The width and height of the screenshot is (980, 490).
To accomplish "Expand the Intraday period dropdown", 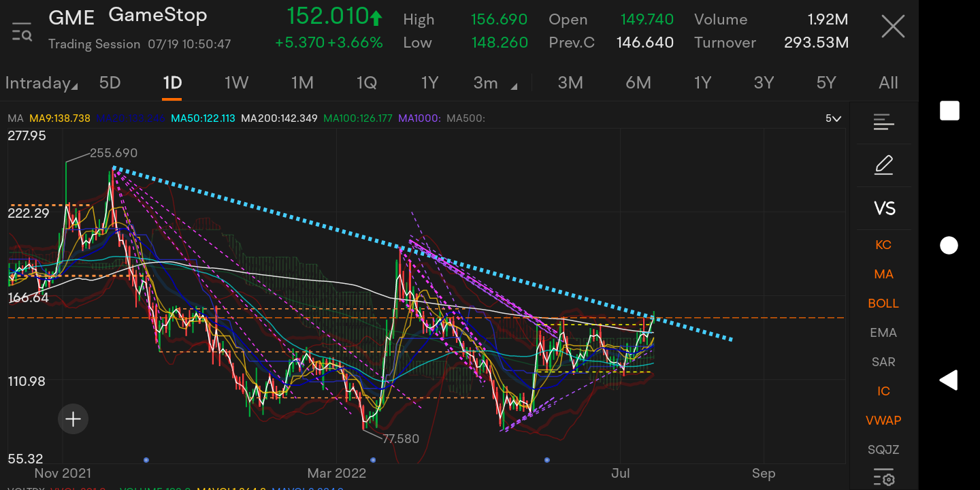I will coord(41,83).
